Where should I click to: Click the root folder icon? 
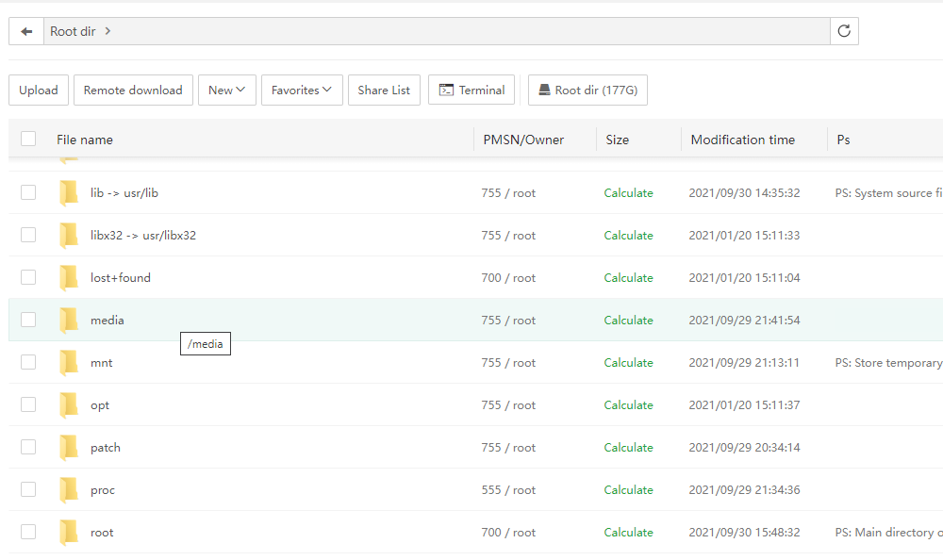coord(69,533)
